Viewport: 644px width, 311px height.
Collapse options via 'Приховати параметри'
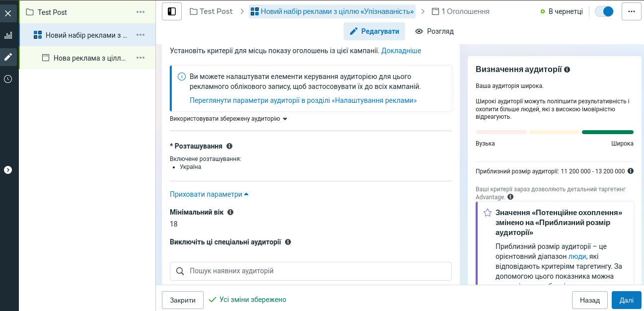[209, 194]
